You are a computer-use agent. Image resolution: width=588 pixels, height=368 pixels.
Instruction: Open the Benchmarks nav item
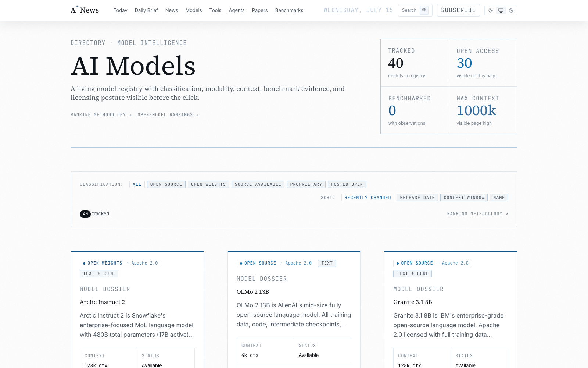point(289,10)
